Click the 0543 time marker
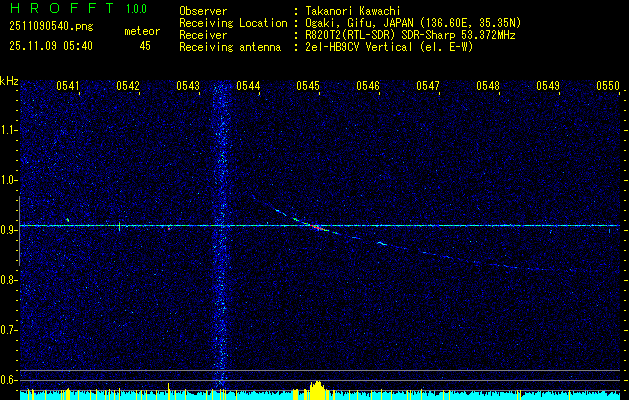Screen dimensions: 629x400 pyautogui.click(x=188, y=85)
